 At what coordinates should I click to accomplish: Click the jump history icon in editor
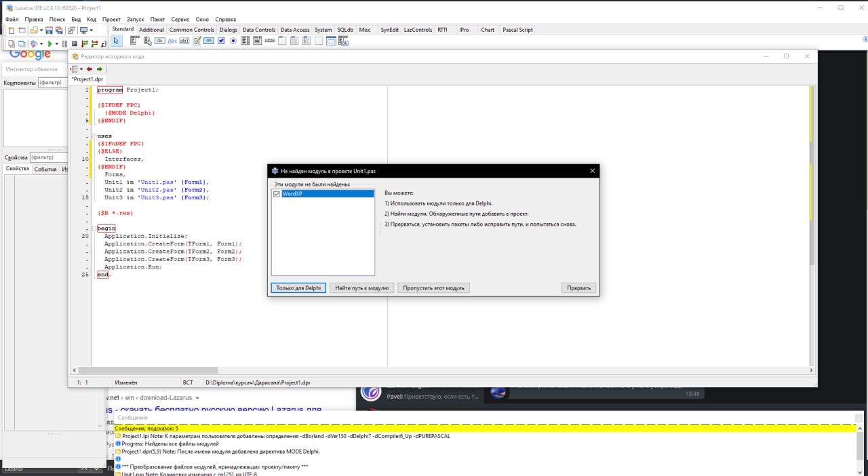pyautogui.click(x=75, y=69)
